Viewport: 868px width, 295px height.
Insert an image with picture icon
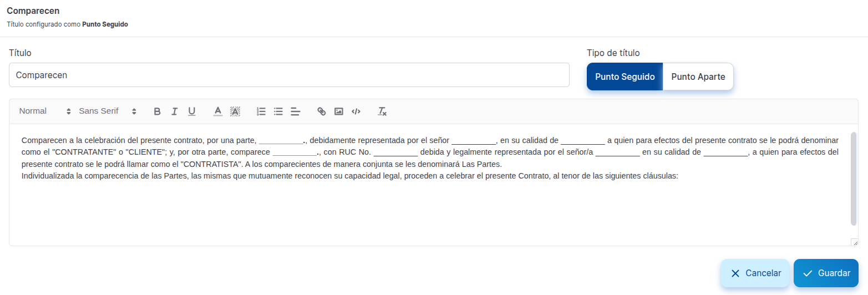(339, 111)
